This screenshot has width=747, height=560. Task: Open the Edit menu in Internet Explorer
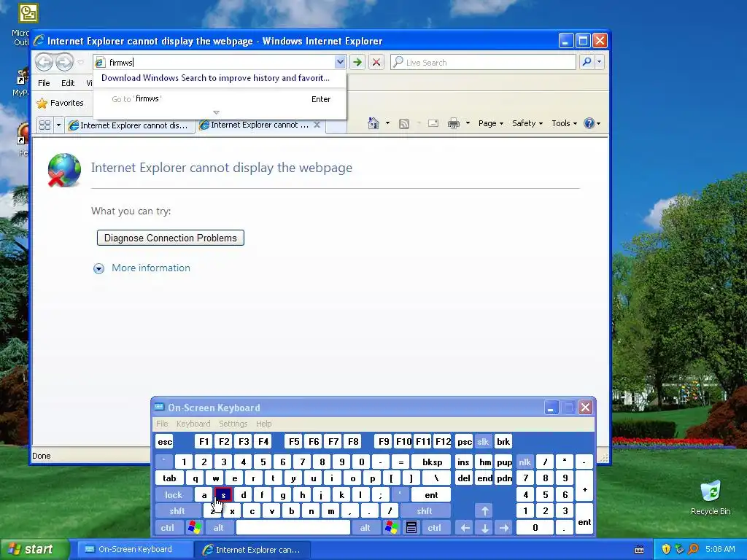pos(68,83)
